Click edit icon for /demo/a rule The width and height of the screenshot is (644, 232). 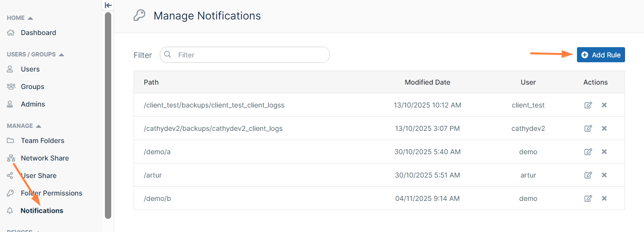pos(588,152)
